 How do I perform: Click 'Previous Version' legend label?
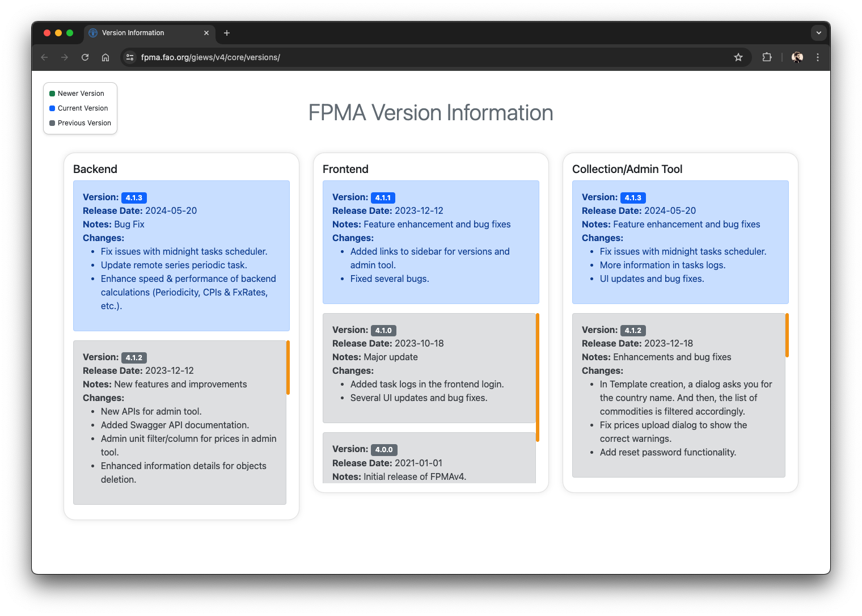84,123
